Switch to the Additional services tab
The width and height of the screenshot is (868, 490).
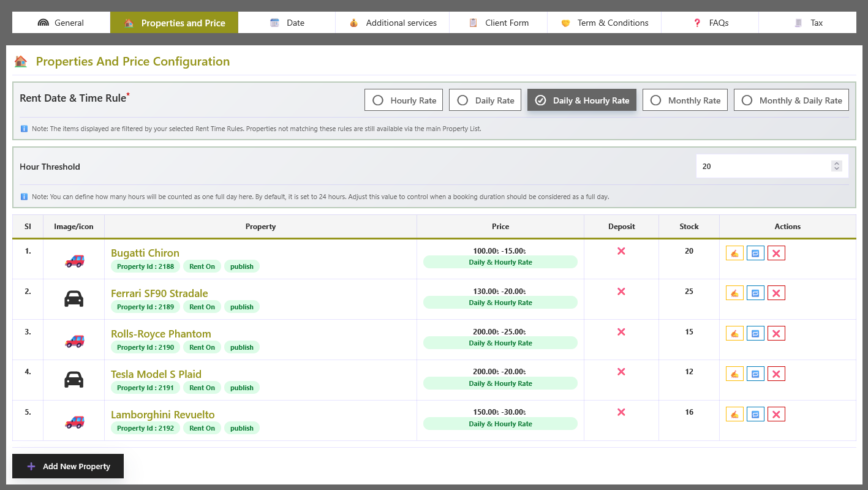[x=393, y=23]
